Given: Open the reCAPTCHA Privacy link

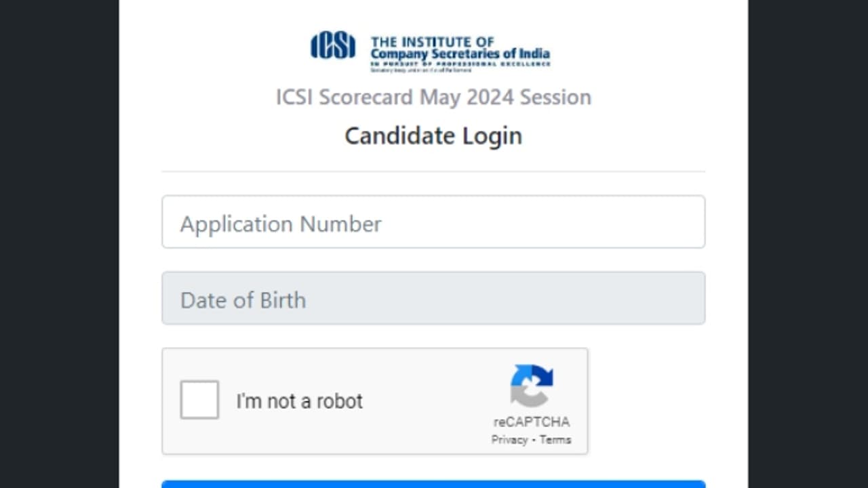Looking at the screenshot, I should pyautogui.click(x=510, y=439).
